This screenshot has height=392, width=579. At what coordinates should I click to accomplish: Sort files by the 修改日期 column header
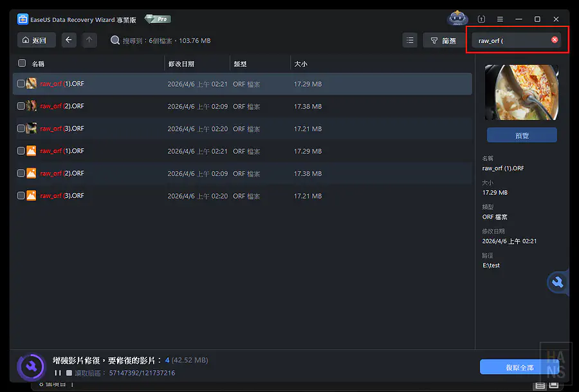(181, 64)
